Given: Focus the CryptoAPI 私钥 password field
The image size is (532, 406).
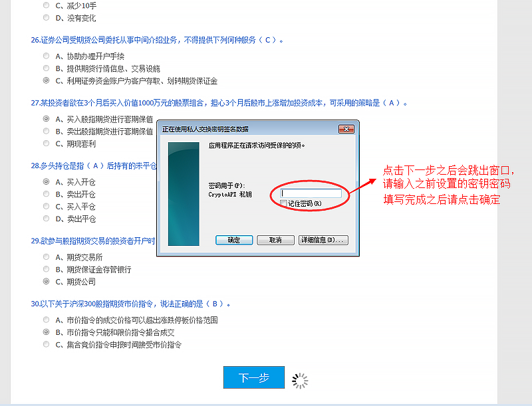Looking at the screenshot, I should pyautogui.click(x=311, y=193).
